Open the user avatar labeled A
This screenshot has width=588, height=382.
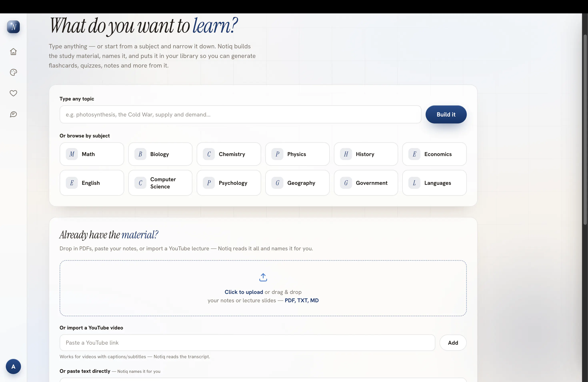coord(13,366)
